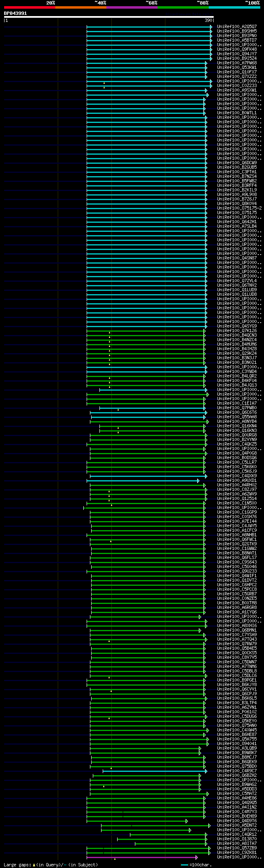264x868 pixels.
Task: Select the UniRef100_C4QKZ5 label
Action: click(x=237, y=444)
